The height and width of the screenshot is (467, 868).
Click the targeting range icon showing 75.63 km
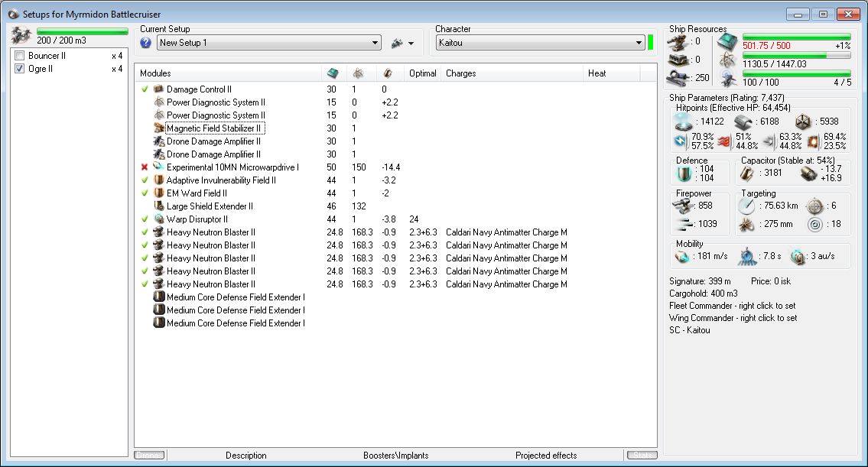point(746,206)
